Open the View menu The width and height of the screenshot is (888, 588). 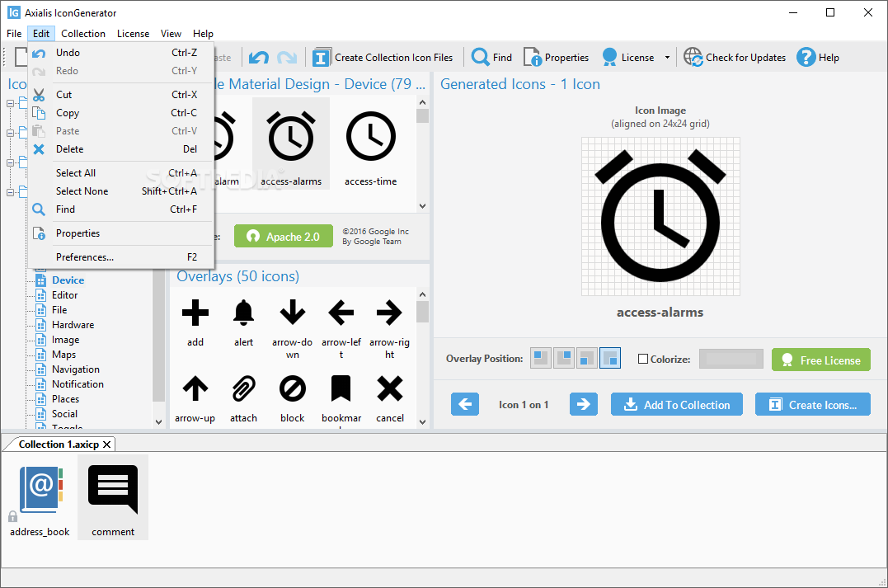tap(171, 34)
